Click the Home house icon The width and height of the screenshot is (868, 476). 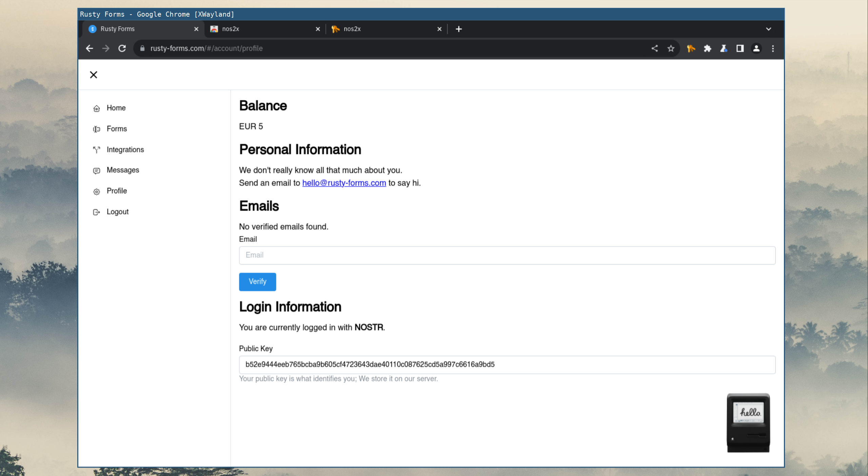(97, 108)
